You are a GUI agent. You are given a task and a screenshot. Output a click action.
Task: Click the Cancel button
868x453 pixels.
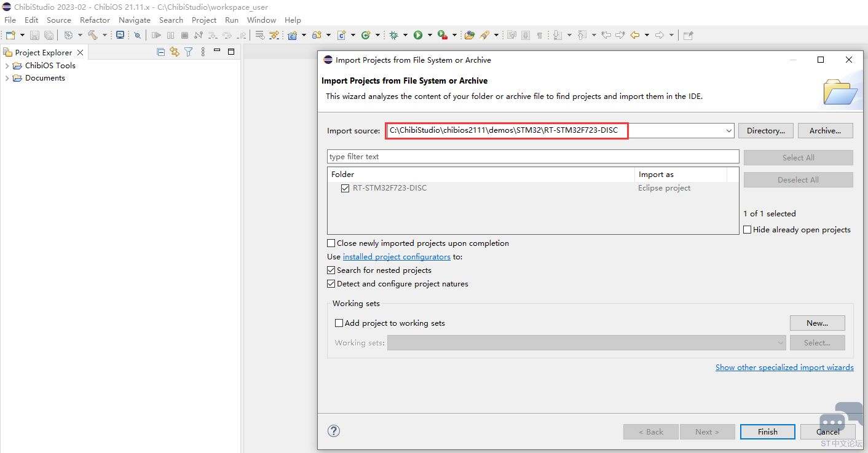pos(828,431)
